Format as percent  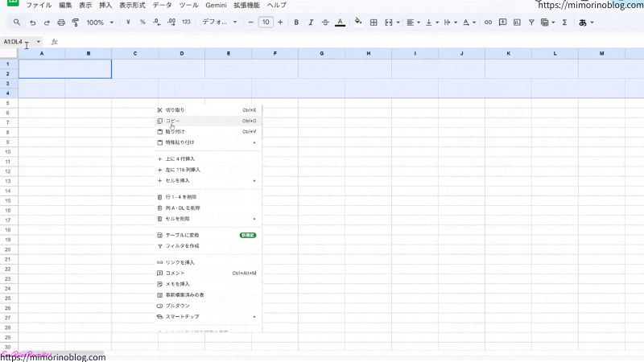pos(142,23)
